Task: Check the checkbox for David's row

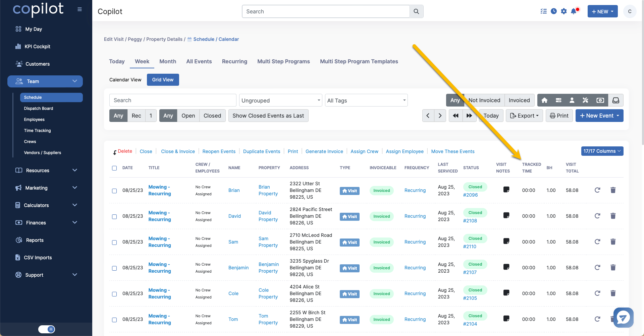Action: coord(114,217)
